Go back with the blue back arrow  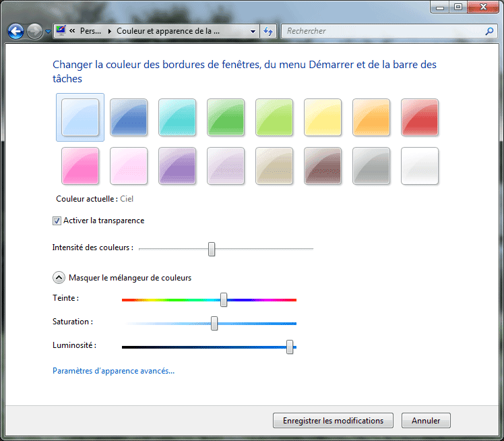(x=15, y=32)
